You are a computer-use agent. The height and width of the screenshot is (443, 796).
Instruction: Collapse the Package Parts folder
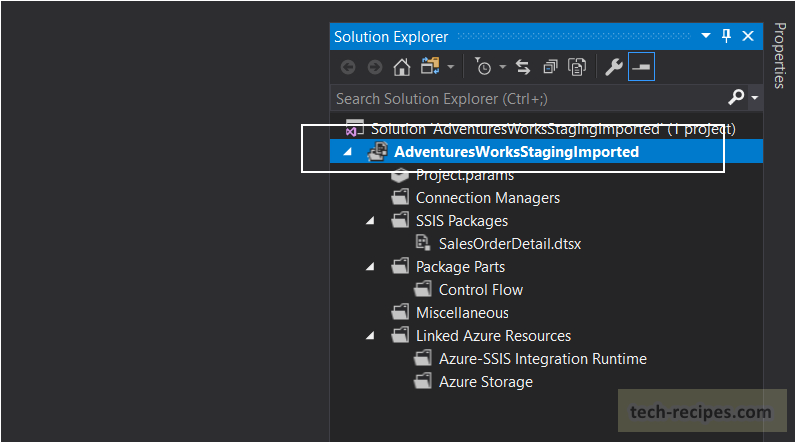click(371, 266)
